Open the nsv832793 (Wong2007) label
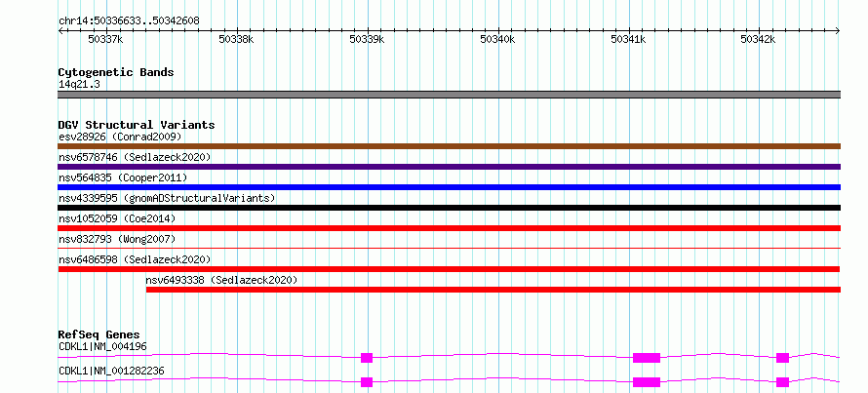Viewport: 868px width, 393px height. pyautogui.click(x=117, y=239)
